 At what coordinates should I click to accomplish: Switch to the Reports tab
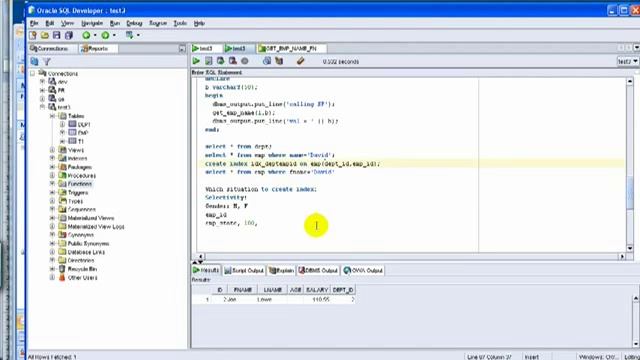(98, 49)
